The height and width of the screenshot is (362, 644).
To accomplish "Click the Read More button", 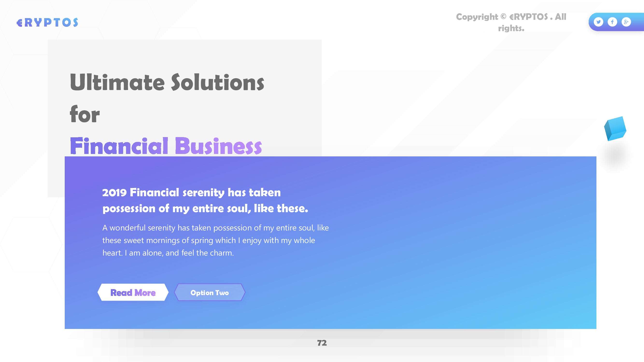I will click(133, 292).
